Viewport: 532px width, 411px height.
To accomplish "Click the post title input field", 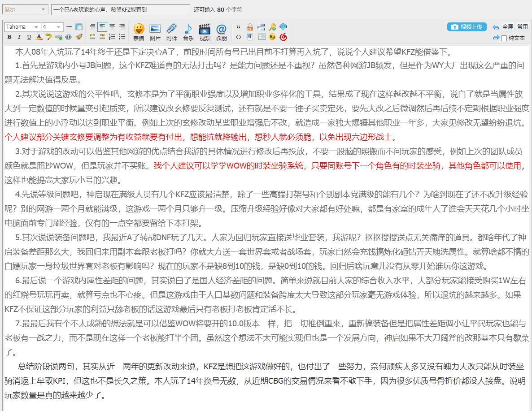I will [121, 9].
